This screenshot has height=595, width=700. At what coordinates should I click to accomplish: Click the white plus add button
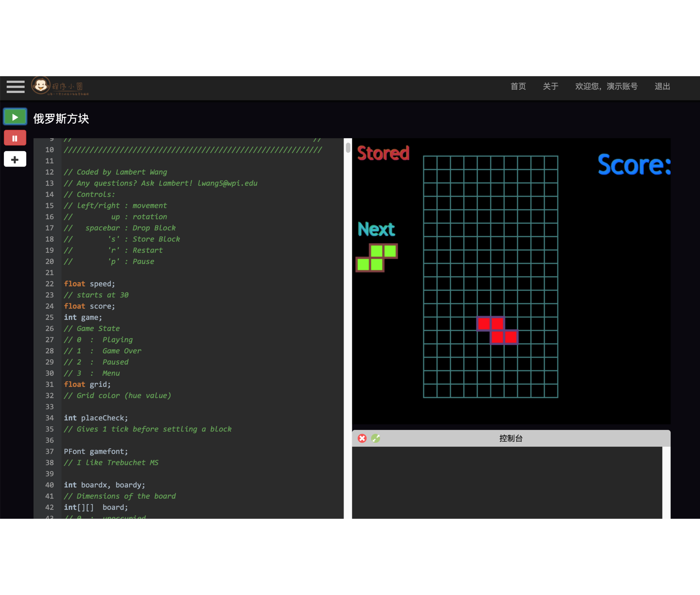[x=15, y=159]
